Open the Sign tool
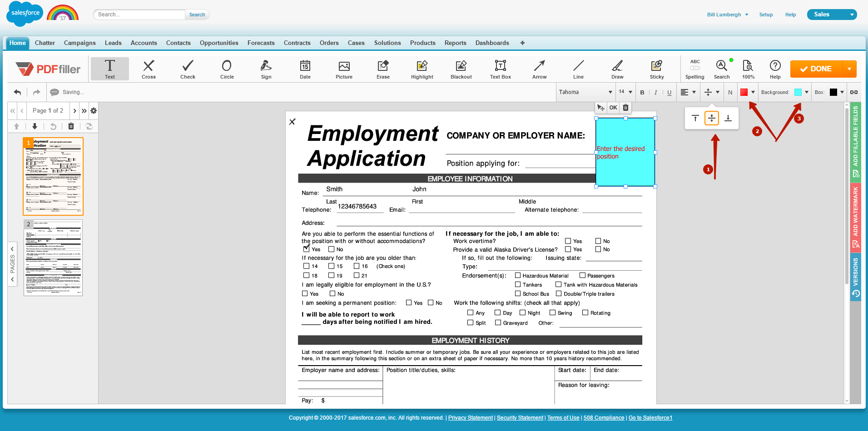The image size is (868, 431). coord(266,69)
